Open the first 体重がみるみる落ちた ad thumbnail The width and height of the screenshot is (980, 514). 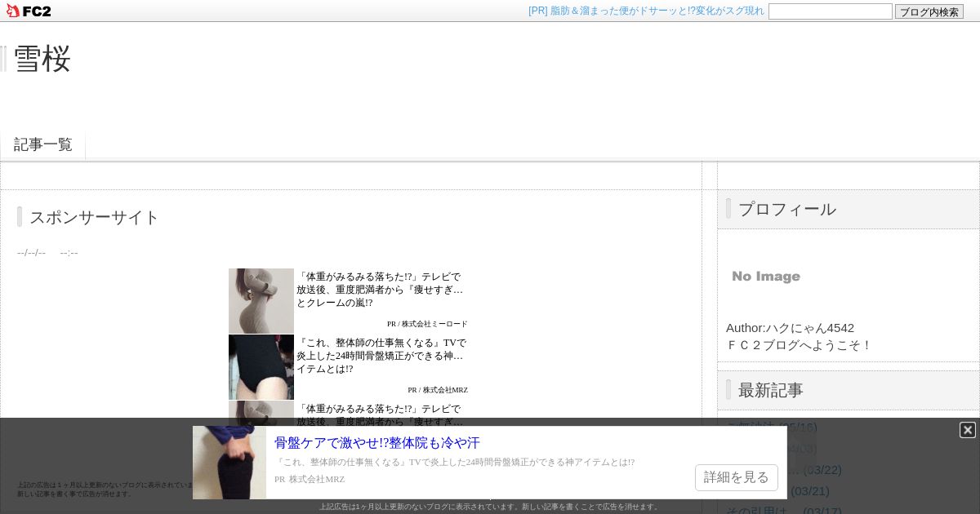[x=261, y=301]
